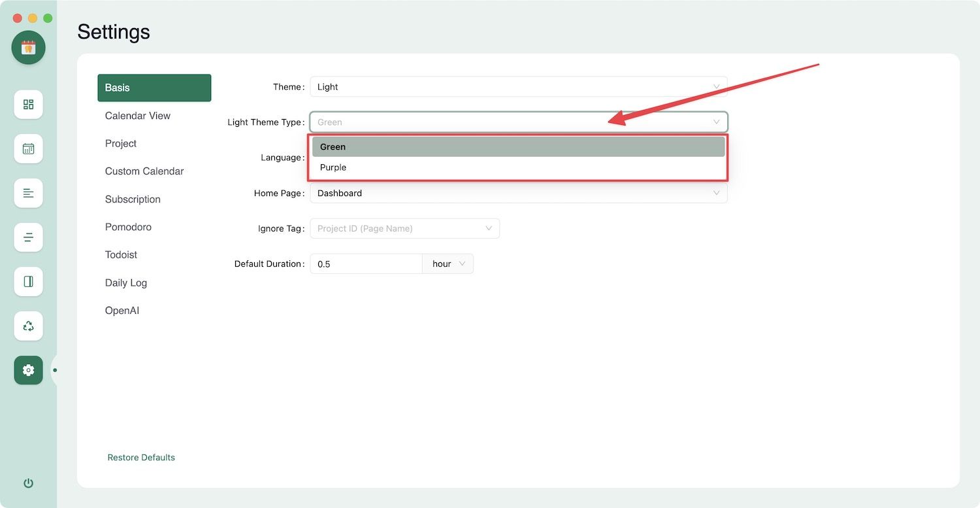Click Restore Defaults link
The width and height of the screenshot is (980, 508).
coord(141,458)
